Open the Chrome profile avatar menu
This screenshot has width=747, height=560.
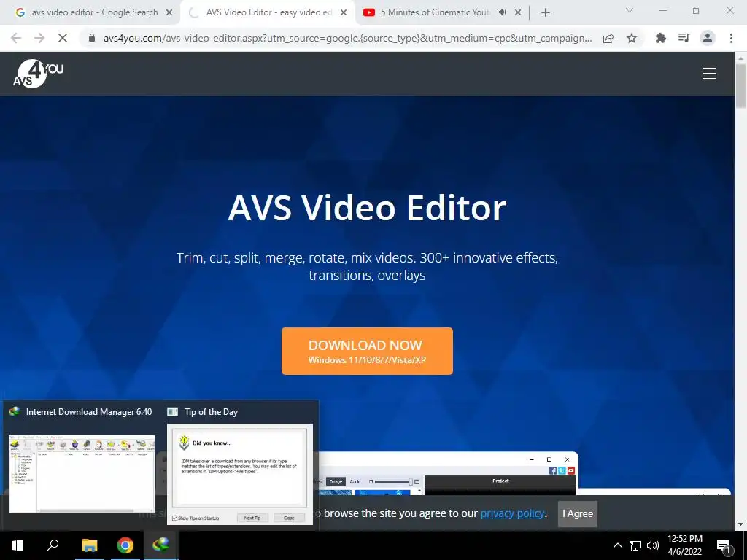[x=708, y=38]
